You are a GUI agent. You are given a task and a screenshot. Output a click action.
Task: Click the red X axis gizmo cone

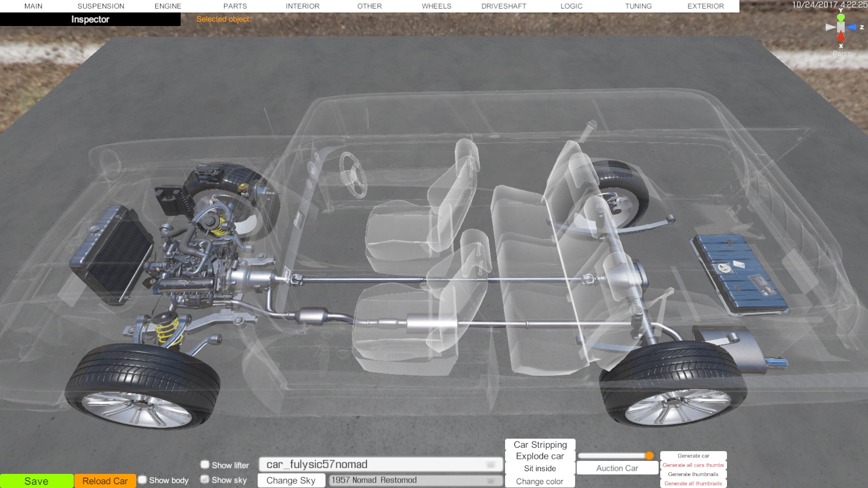840,37
